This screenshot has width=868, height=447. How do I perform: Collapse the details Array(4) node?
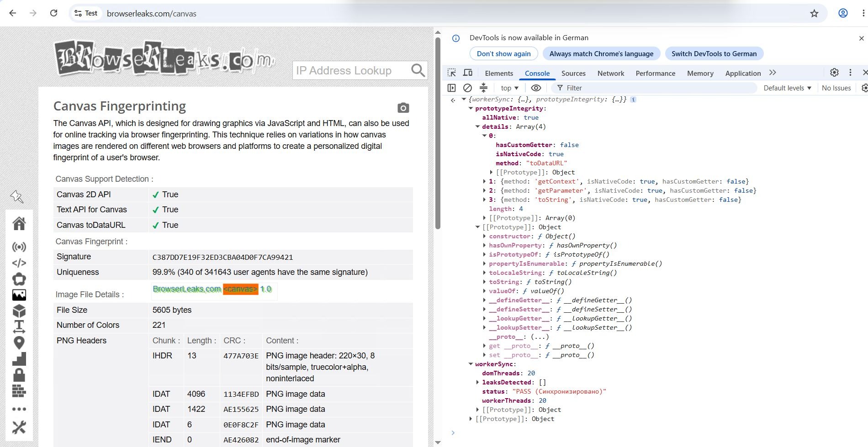coord(478,126)
